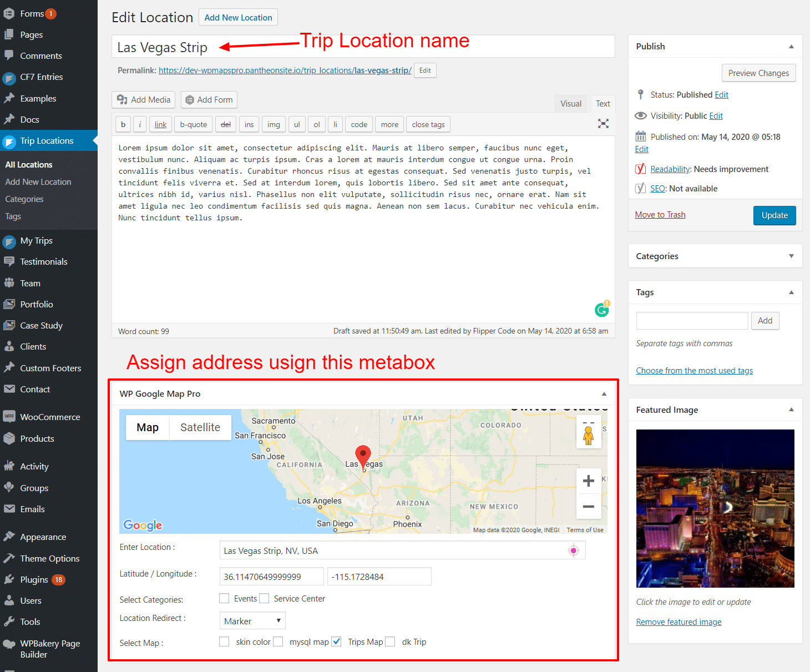Click the Add Form icon
This screenshot has width=810, height=672.
[189, 99]
